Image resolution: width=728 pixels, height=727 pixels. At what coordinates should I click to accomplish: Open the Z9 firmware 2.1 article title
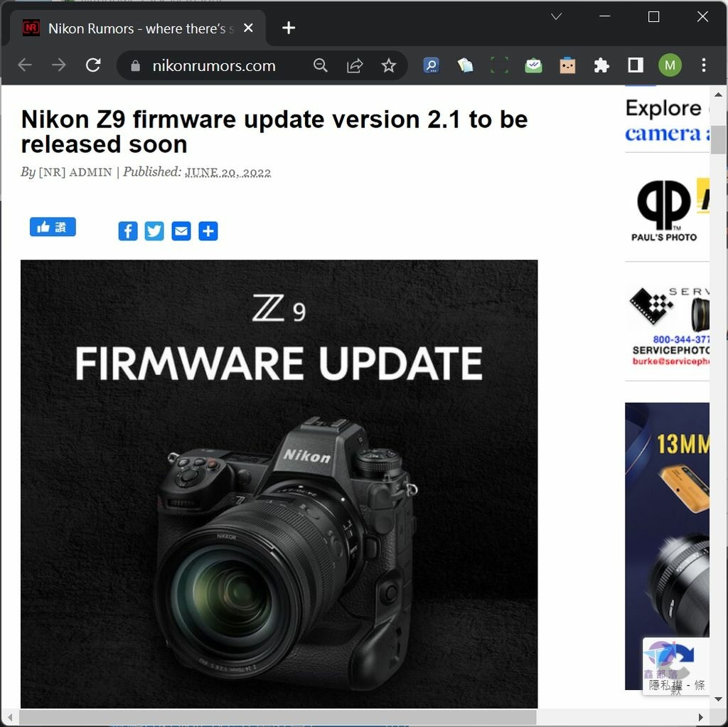pyautogui.click(x=274, y=132)
